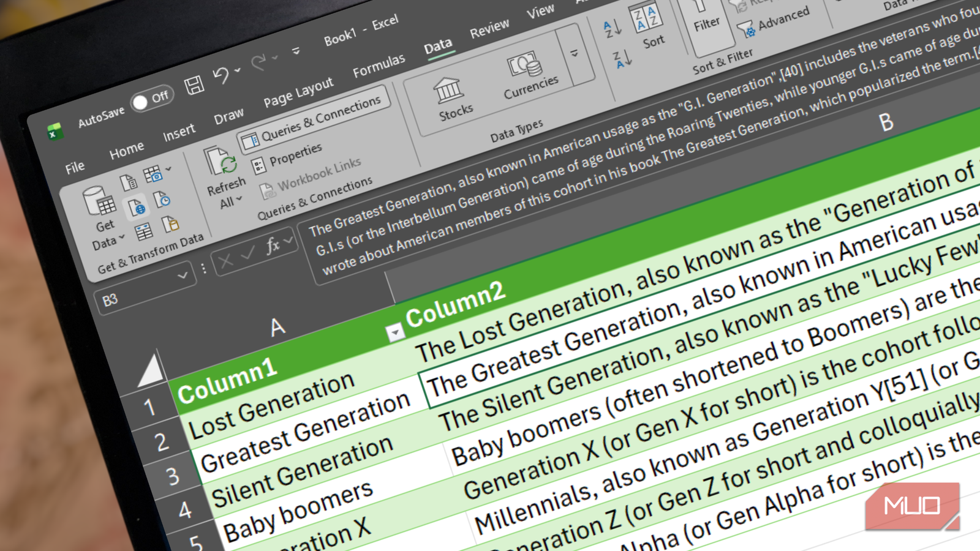Open the Name Box dropdown arrow
The width and height of the screenshot is (980, 551).
pyautogui.click(x=182, y=276)
